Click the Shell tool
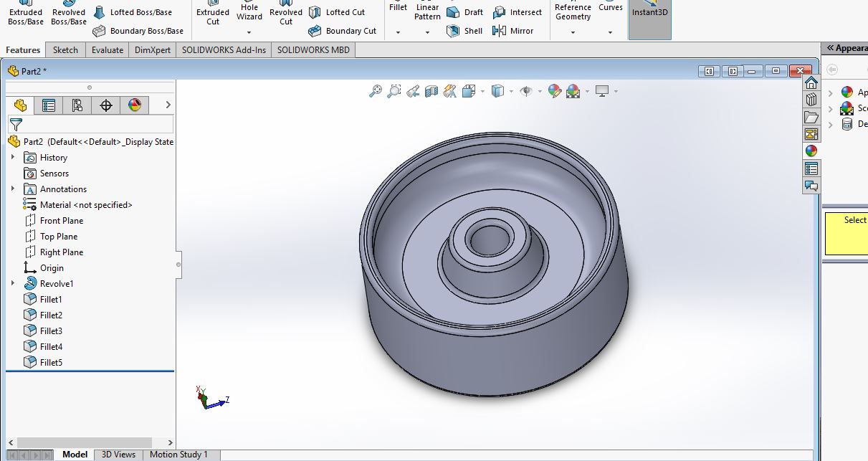 click(464, 31)
